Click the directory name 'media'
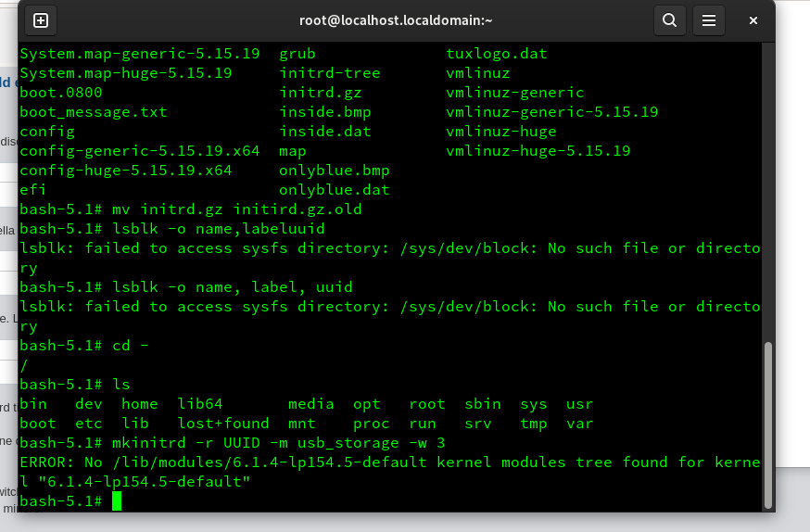This screenshot has height=532, width=810. pyautogui.click(x=311, y=404)
